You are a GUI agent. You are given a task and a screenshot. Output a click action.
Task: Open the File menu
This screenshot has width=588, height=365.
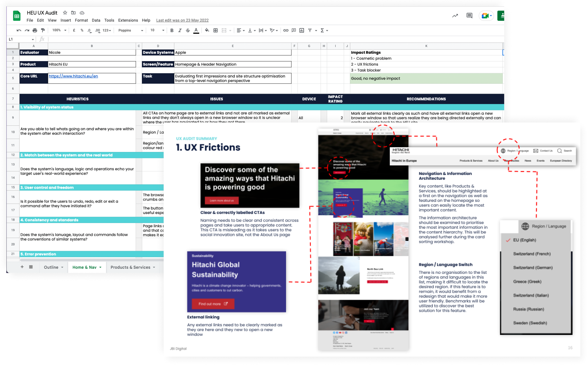pyautogui.click(x=30, y=20)
